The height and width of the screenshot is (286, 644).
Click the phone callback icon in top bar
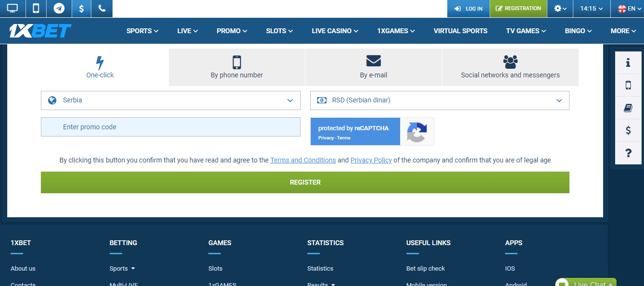(102, 9)
